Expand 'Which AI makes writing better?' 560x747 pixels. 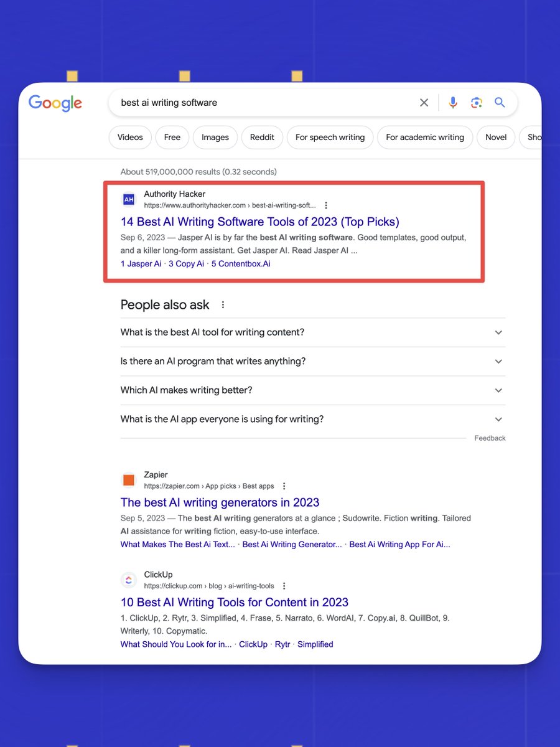pyautogui.click(x=313, y=390)
